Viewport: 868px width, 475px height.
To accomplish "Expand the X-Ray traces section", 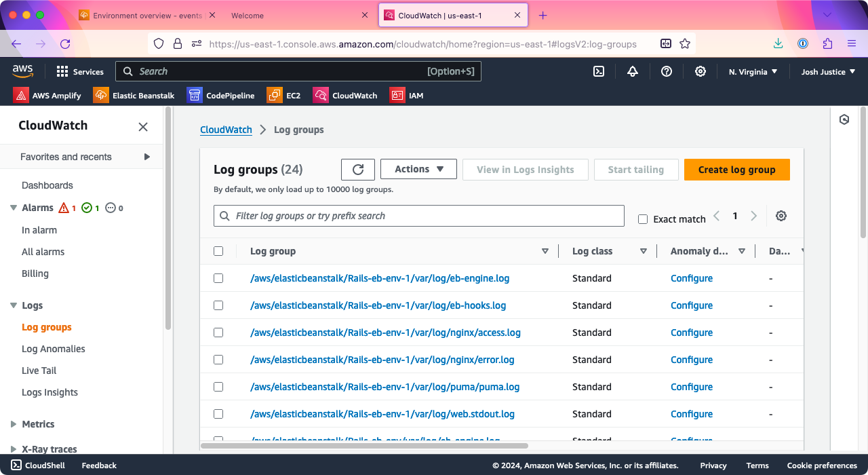I will 14,449.
